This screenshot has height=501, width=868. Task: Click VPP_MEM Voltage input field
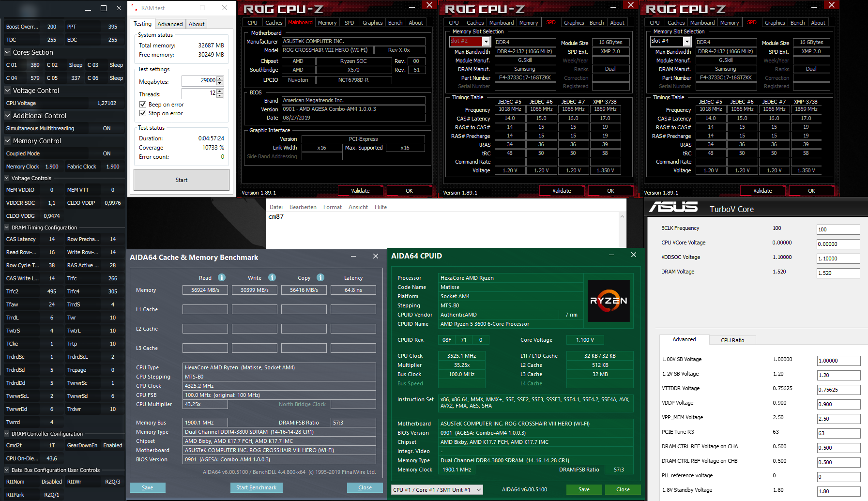point(838,419)
